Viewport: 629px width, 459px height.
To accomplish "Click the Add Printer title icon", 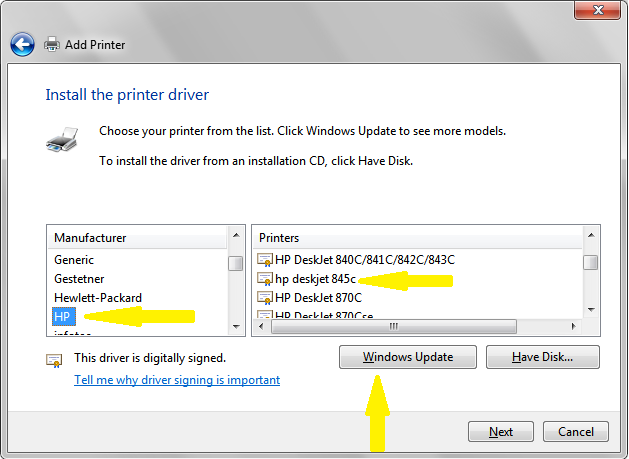I will click(51, 45).
